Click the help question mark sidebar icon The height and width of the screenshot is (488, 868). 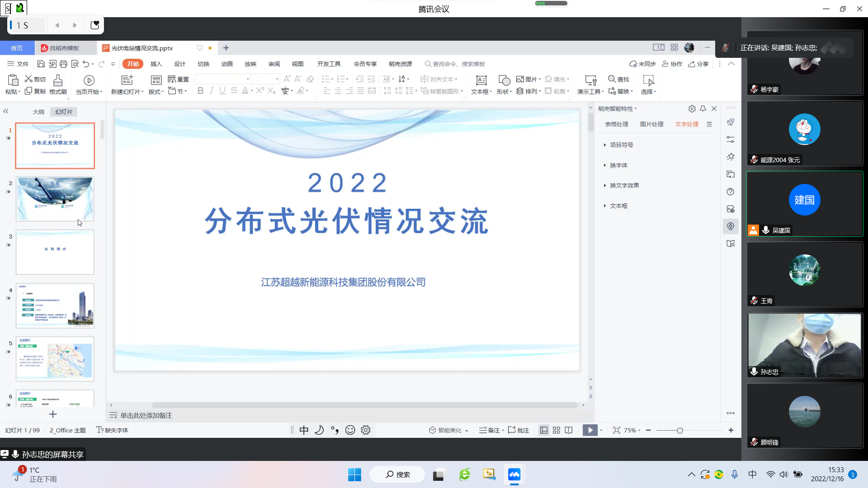coord(730,192)
